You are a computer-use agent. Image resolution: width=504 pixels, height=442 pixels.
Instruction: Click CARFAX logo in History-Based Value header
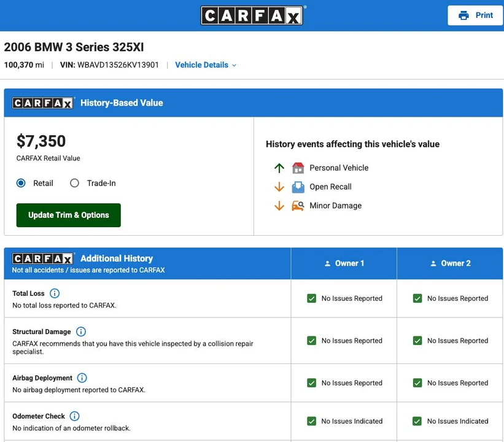43,103
